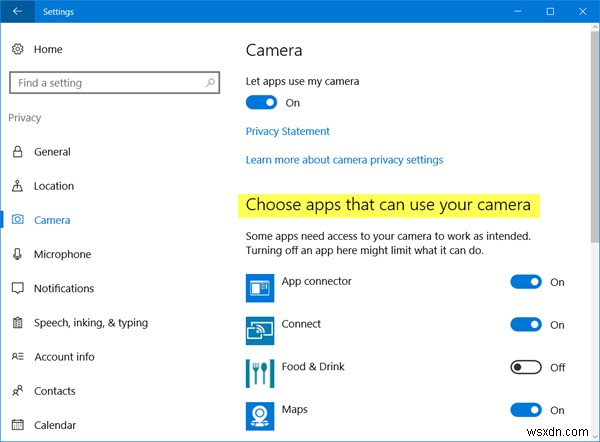Image resolution: width=600 pixels, height=442 pixels.
Task: Click the back arrow in the title bar
Action: point(17,11)
